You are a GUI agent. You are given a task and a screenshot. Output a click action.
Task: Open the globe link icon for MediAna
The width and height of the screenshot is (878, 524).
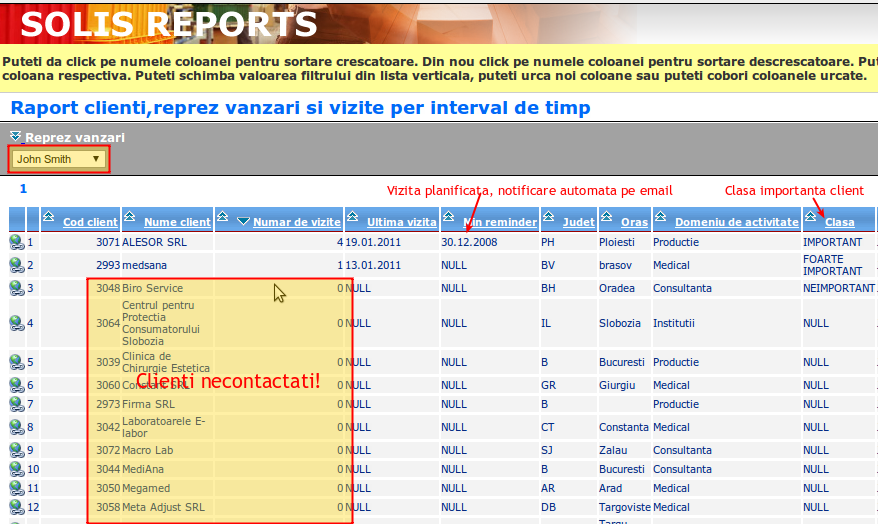coord(17,469)
